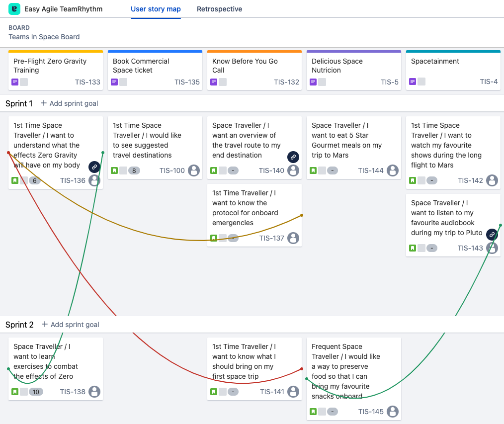The width and height of the screenshot is (504, 424).
Task: Click the link icon on TIS-143 card
Action: click(x=492, y=235)
